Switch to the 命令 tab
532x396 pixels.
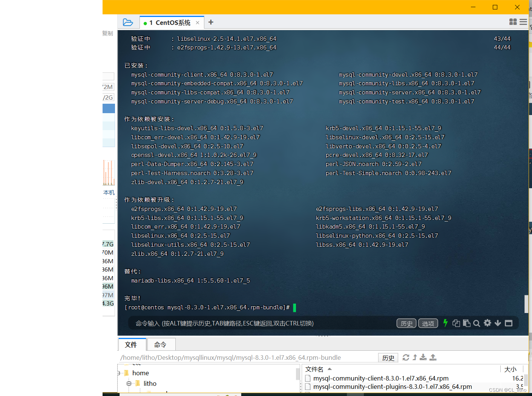[x=161, y=345]
